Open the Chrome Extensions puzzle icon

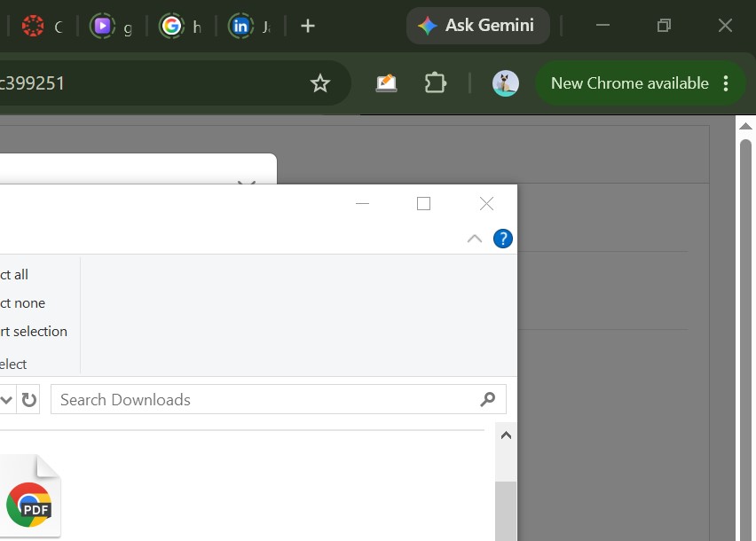pyautogui.click(x=436, y=82)
